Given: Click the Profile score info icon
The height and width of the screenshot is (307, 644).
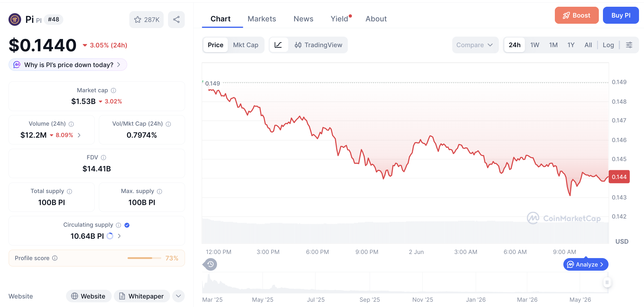Looking at the screenshot, I should 55,258.
